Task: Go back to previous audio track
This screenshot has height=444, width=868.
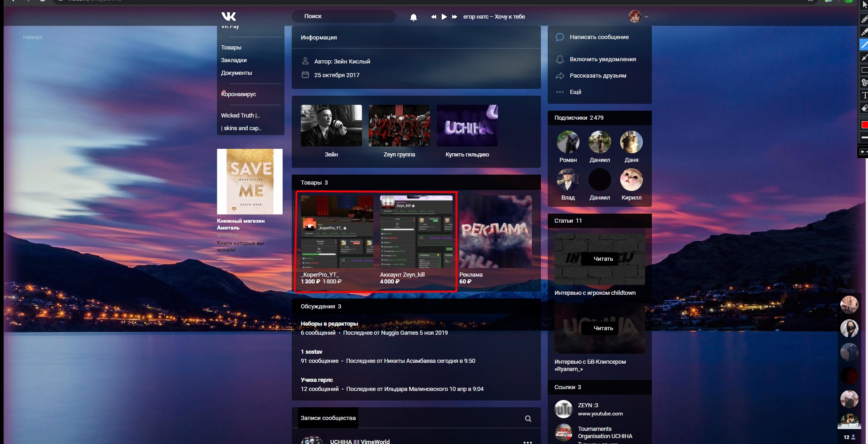Action: [434, 17]
